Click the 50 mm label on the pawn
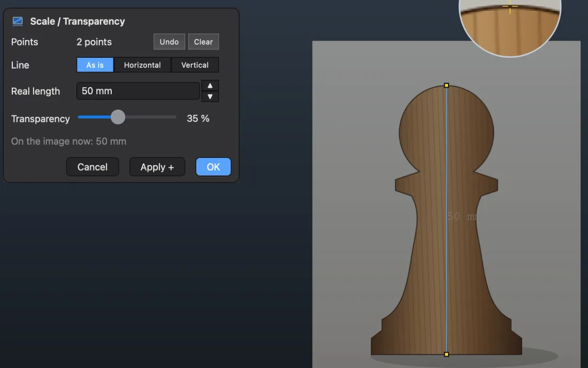This screenshot has width=588, height=368. tap(462, 216)
